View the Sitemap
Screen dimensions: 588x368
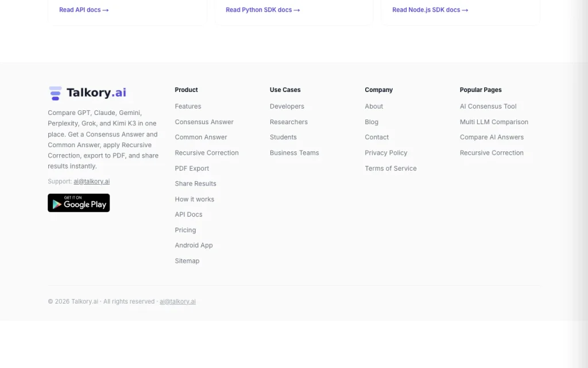click(x=187, y=261)
